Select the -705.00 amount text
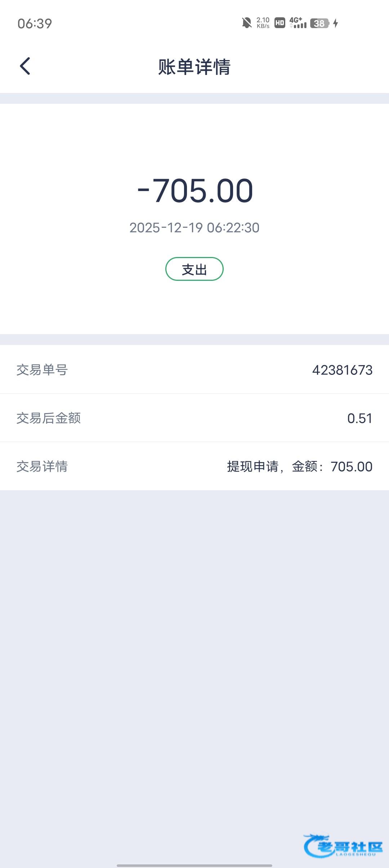 (195, 191)
